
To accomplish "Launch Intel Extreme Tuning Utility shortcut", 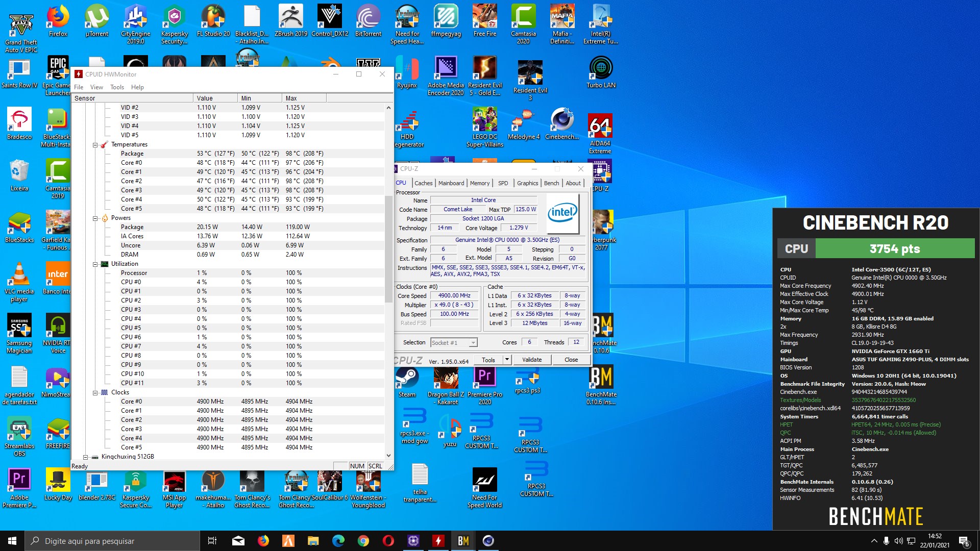I will point(601,24).
